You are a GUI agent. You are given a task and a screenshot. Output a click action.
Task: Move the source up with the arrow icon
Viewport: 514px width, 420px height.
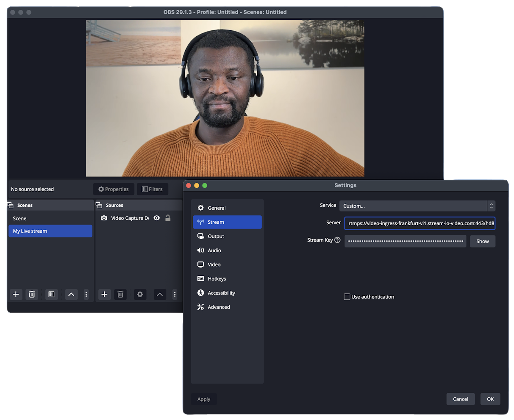click(159, 294)
